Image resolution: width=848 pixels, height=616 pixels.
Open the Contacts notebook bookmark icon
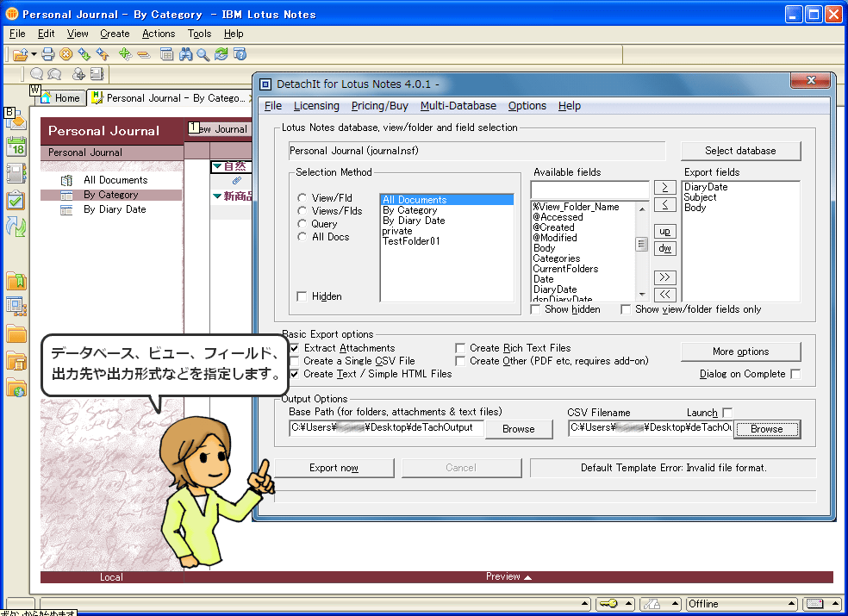[x=16, y=174]
